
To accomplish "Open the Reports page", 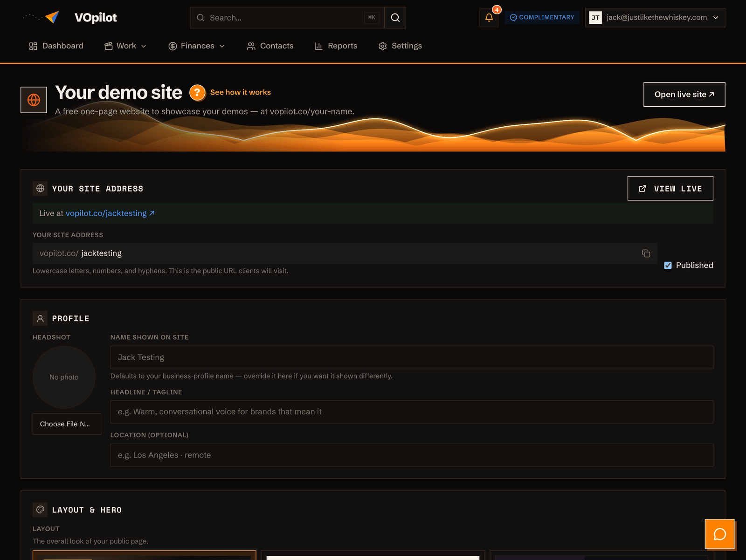I will tap(336, 46).
